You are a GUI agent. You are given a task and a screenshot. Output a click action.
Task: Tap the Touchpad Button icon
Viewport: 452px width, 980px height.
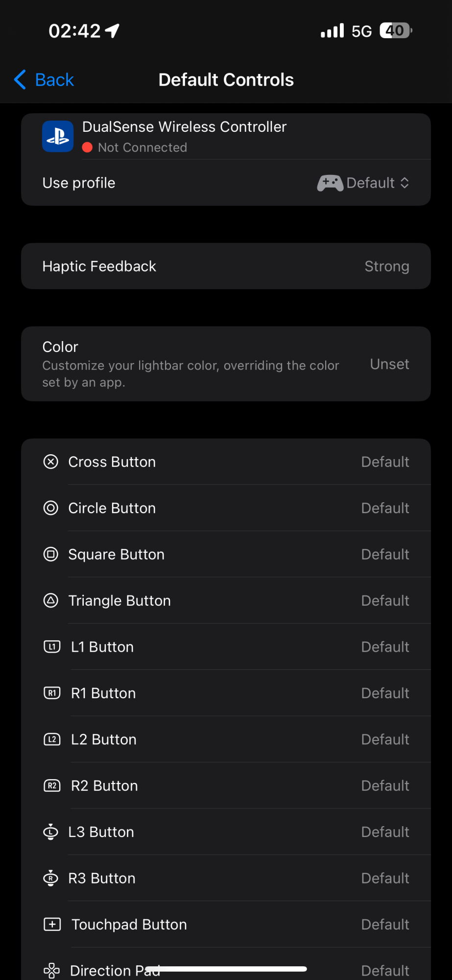tap(52, 924)
